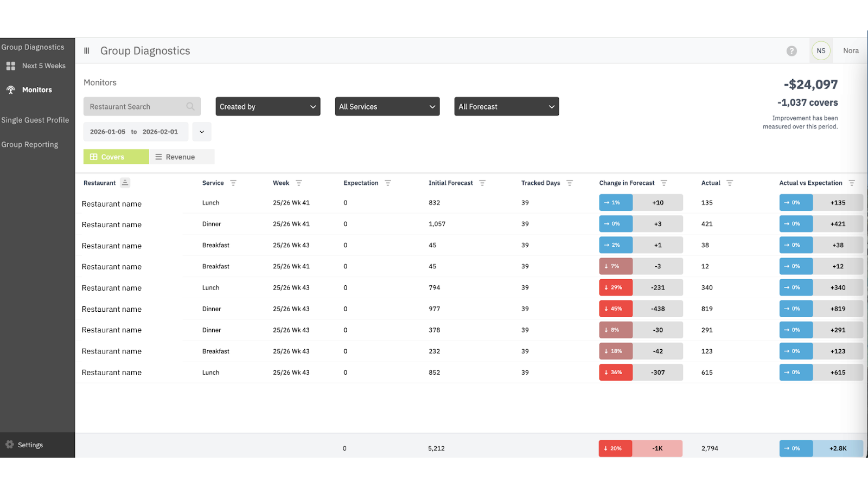
Task: Expand the All Services dropdown
Action: click(387, 106)
